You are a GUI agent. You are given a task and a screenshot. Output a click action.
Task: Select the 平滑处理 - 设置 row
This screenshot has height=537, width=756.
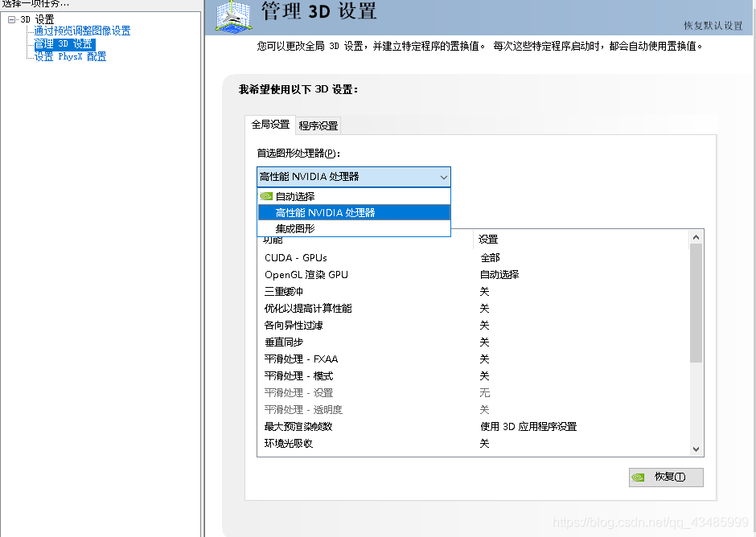(474, 393)
